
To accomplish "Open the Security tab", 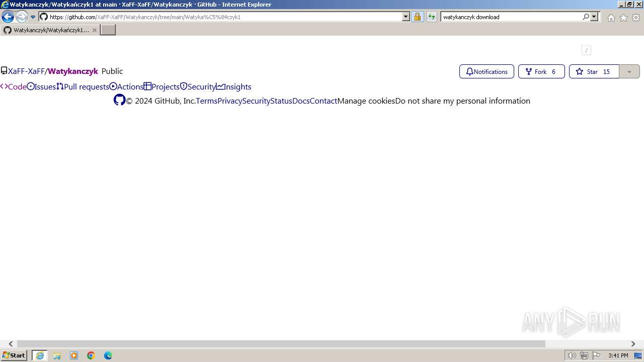I will [x=198, y=86].
